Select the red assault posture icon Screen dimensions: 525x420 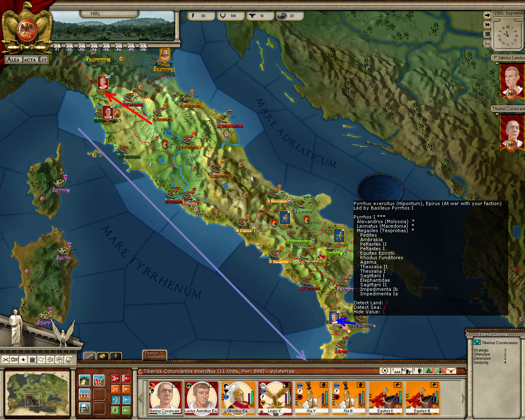(x=116, y=378)
